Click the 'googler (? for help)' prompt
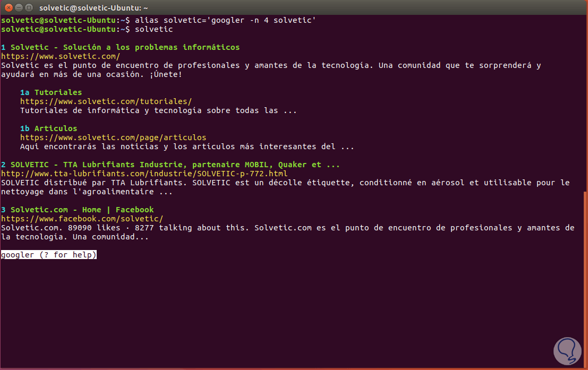This screenshot has height=370, width=588. pyautogui.click(x=49, y=255)
